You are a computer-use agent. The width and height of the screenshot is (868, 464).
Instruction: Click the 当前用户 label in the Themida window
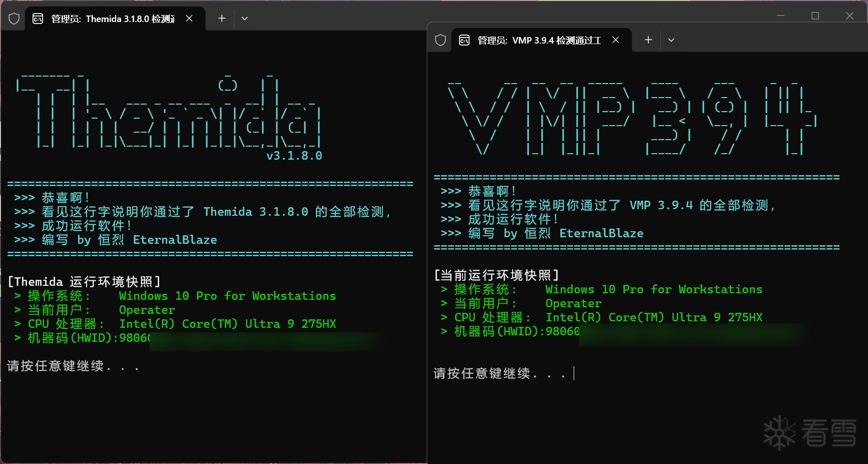tap(59, 310)
